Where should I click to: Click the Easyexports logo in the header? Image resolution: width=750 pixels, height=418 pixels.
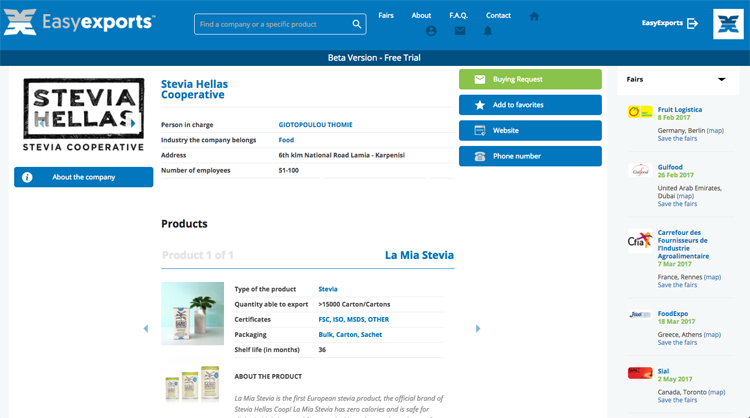tap(79, 22)
